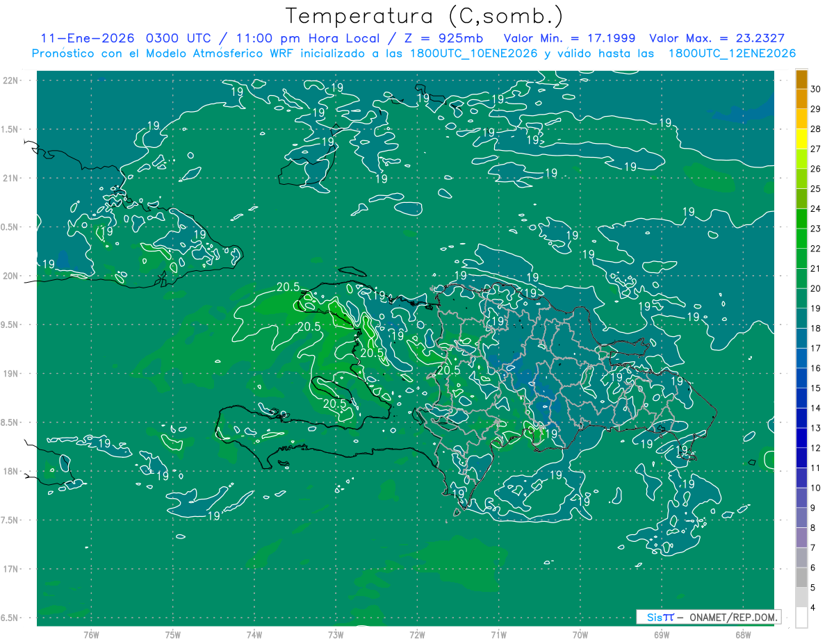Click the white swatch below color scale 4

point(801,618)
